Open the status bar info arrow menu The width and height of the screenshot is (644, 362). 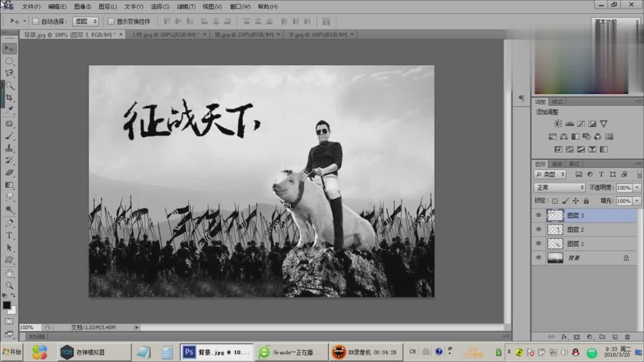(x=136, y=327)
